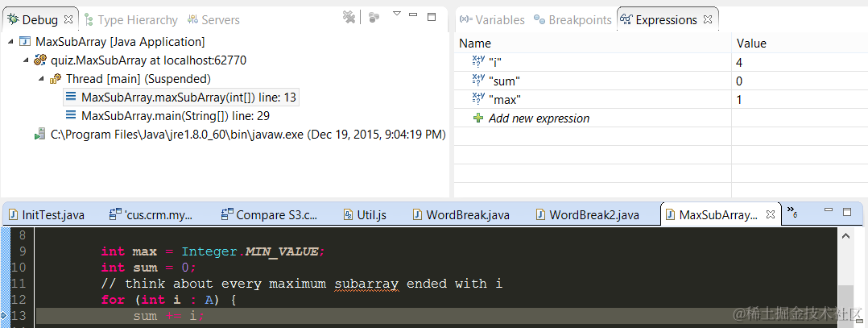Click the editor scrollbar up arrow

pyautogui.click(x=845, y=235)
